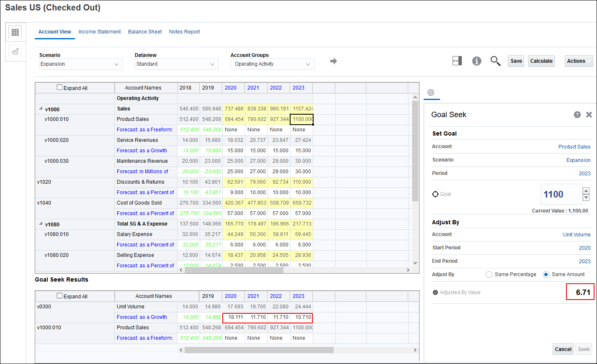Collapse the v1080 account row
Image resolution: width=597 pixels, height=364 pixels.
pos(41,224)
